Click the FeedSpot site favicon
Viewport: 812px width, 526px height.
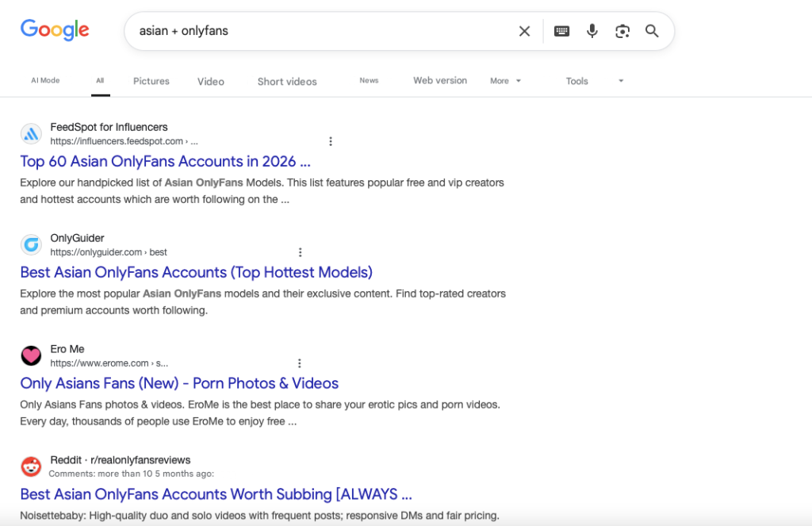pos(31,133)
